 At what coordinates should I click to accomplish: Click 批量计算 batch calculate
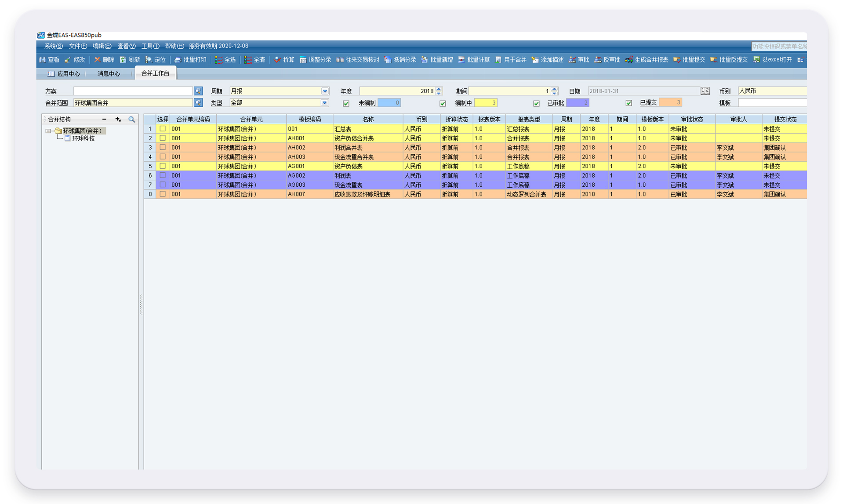pos(474,60)
